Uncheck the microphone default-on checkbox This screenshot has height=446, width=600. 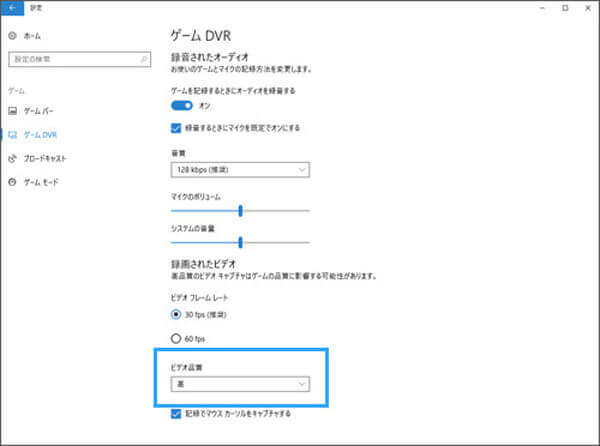tap(176, 128)
